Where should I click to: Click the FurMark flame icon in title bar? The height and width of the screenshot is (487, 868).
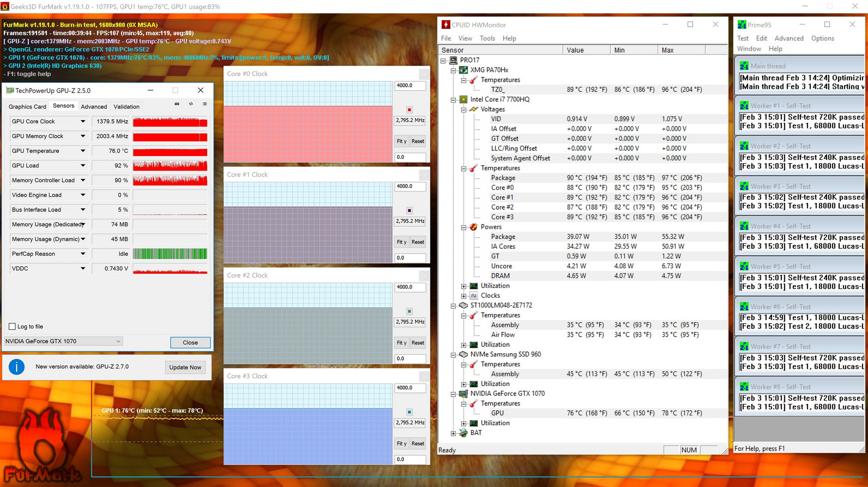5,6
